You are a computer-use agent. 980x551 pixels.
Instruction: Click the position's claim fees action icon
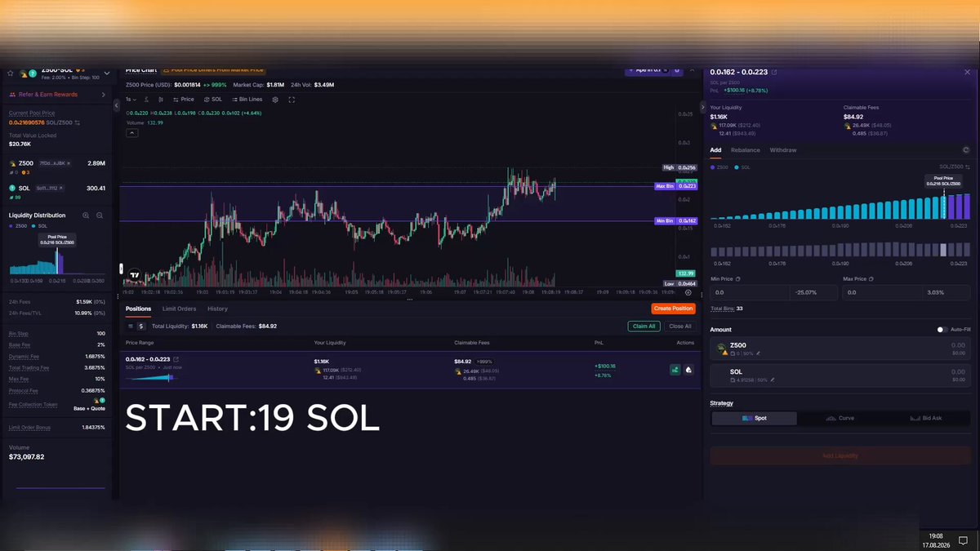689,370
